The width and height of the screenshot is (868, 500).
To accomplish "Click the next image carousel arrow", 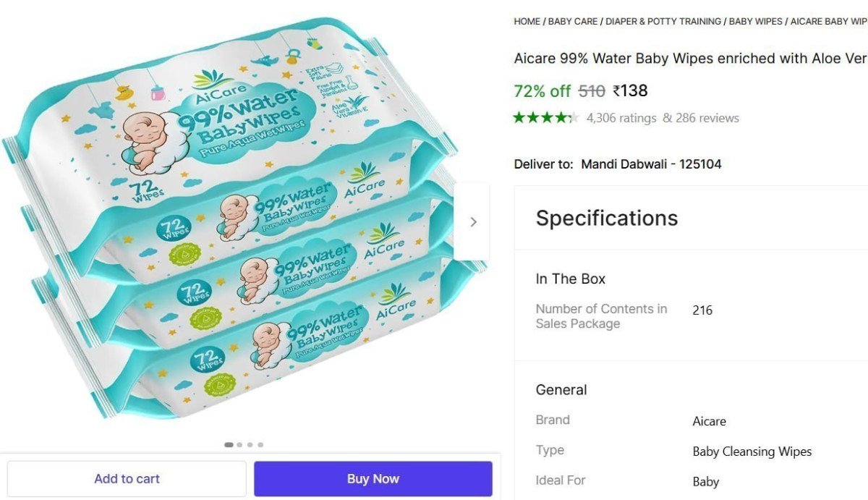I will (474, 221).
